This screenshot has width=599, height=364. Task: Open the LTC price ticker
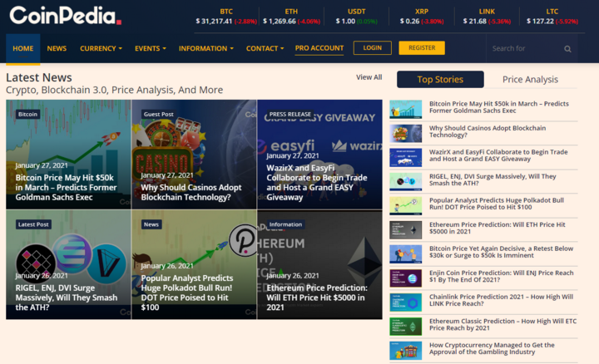point(552,17)
